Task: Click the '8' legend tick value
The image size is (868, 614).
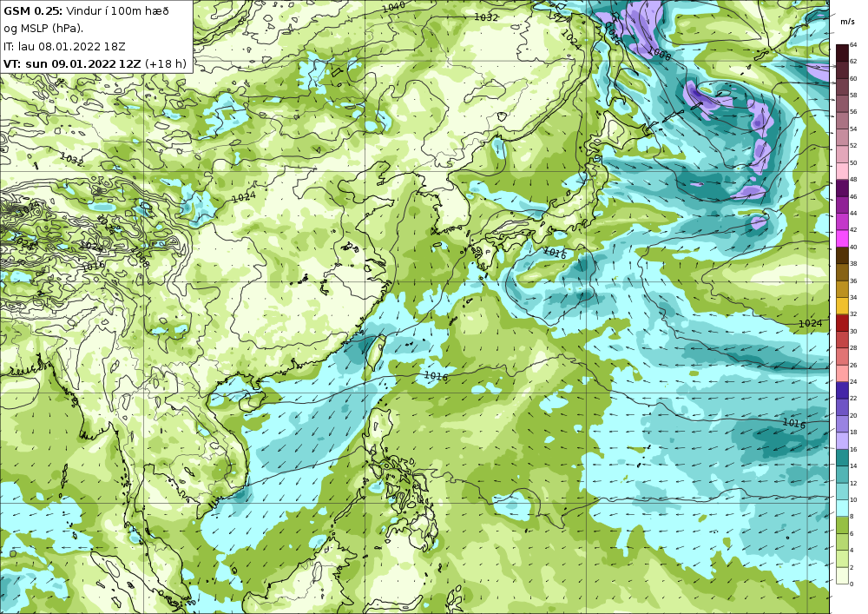Action: [852, 517]
